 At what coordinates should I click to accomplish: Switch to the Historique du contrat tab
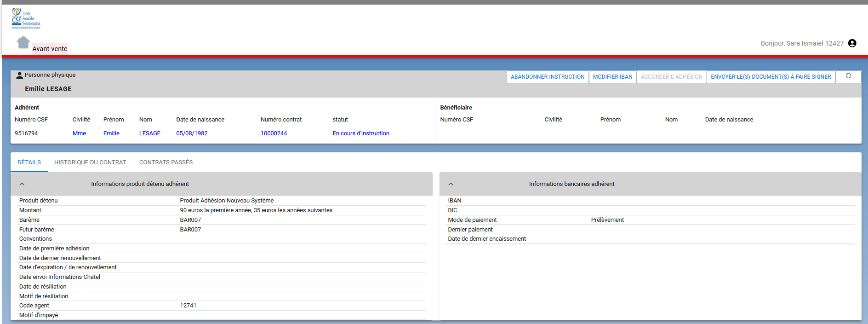90,162
